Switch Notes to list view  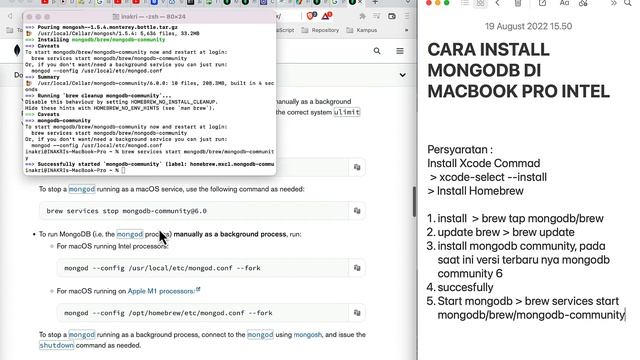click(464, 3)
